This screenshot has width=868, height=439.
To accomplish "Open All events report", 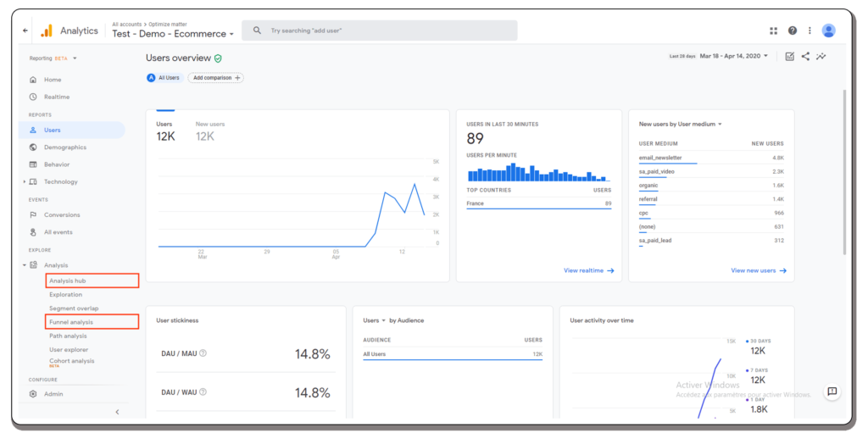I will (58, 232).
